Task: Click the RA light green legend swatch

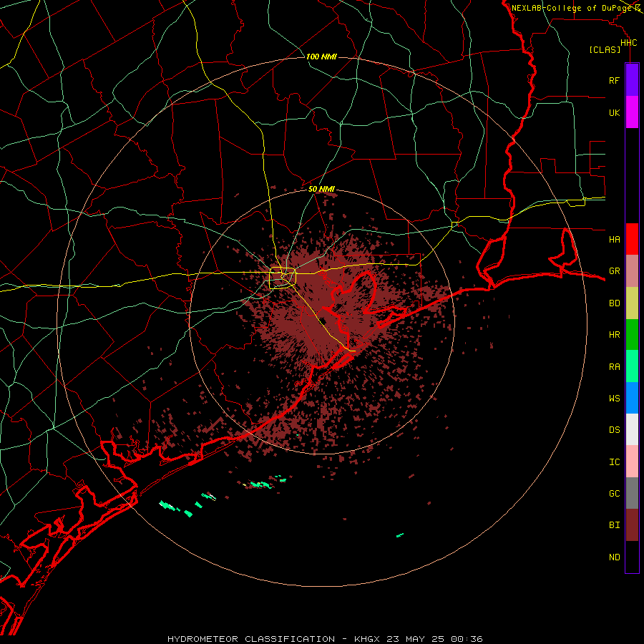Action: tap(632, 366)
